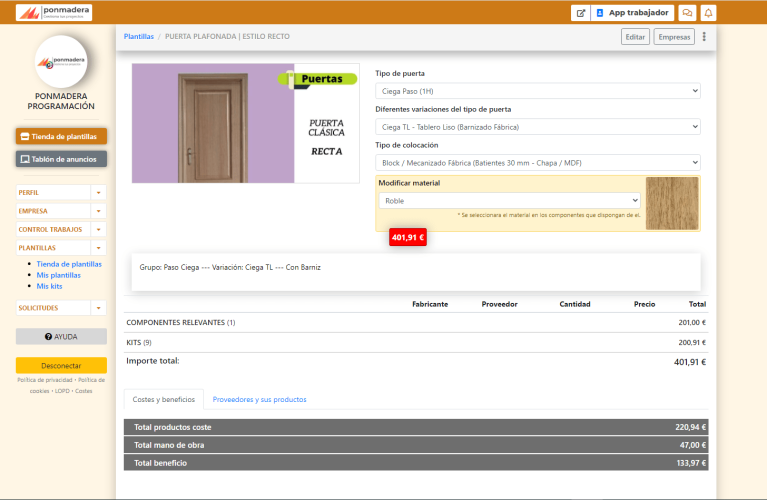Open the chat messages icon
The height and width of the screenshot is (500, 767).
click(687, 13)
